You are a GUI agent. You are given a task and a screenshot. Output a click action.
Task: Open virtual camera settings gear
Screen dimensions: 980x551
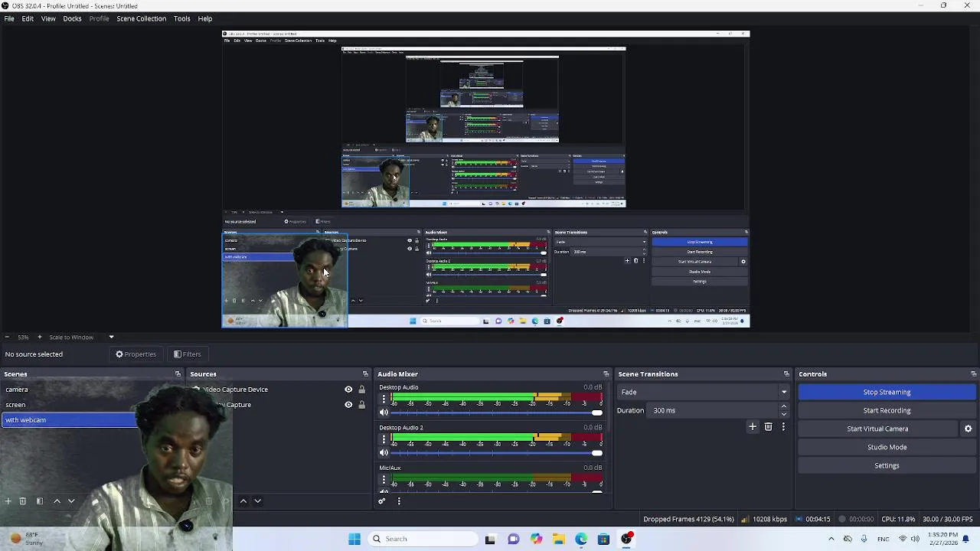[968, 429]
